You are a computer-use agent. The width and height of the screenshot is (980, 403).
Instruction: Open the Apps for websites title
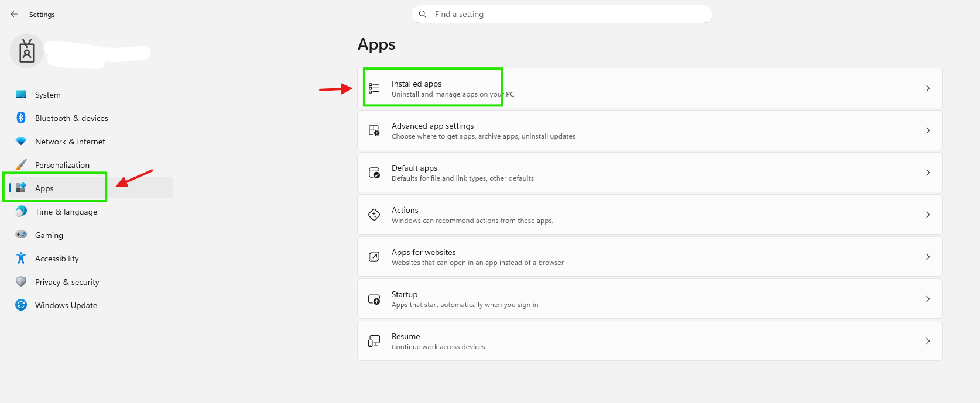[x=423, y=252]
